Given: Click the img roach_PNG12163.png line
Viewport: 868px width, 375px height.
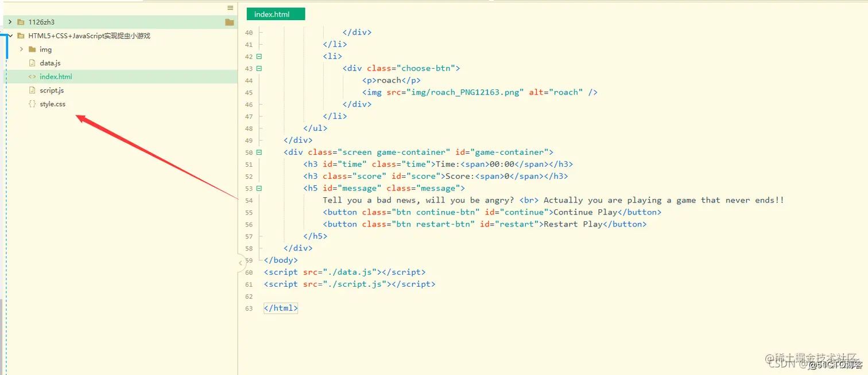Looking at the screenshot, I should pyautogui.click(x=480, y=92).
